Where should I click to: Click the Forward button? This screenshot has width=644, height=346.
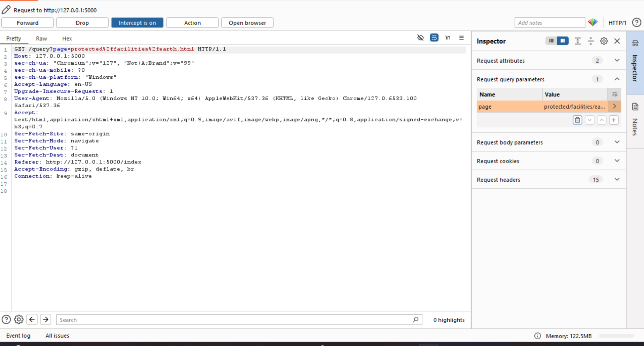pyautogui.click(x=28, y=23)
